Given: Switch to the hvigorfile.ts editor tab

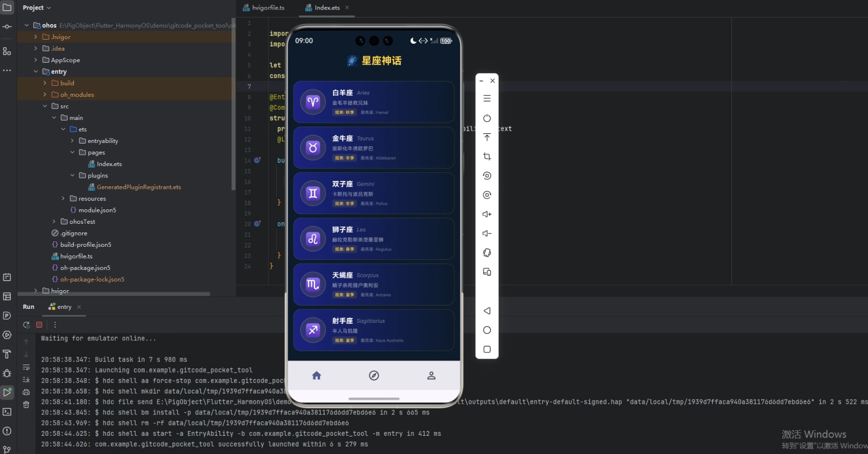Looking at the screenshot, I should 264,7.
